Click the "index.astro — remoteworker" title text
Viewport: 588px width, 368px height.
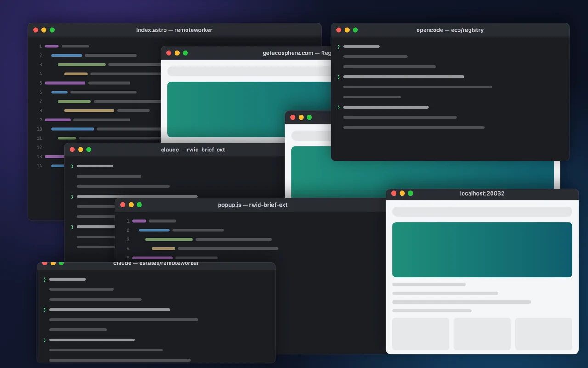coord(175,30)
